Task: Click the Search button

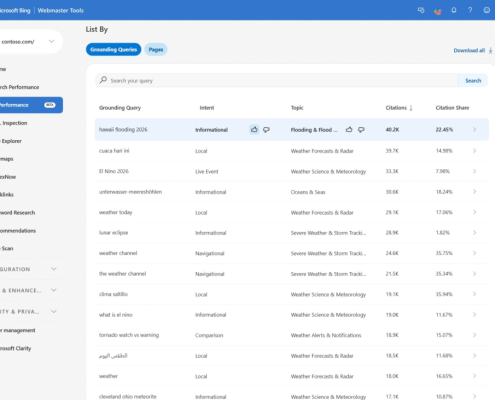Action: pyautogui.click(x=473, y=81)
